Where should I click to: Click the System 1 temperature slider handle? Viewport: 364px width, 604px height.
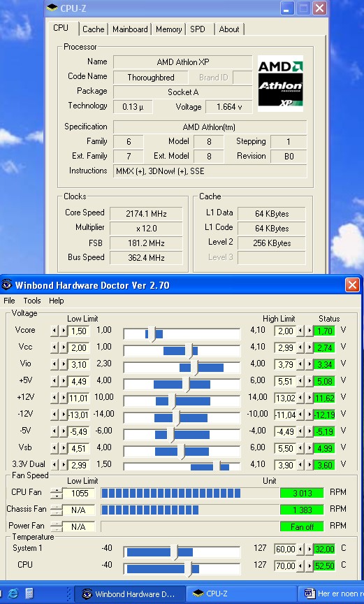pos(174,552)
